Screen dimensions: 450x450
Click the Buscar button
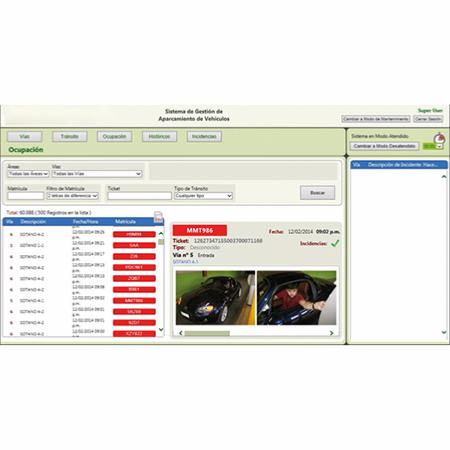click(317, 193)
